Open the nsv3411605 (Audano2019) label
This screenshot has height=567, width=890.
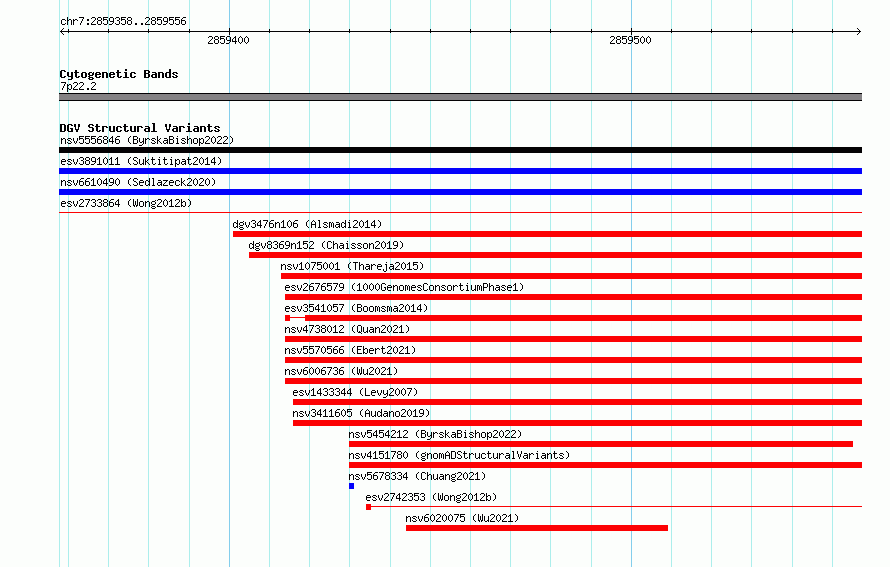361,413
